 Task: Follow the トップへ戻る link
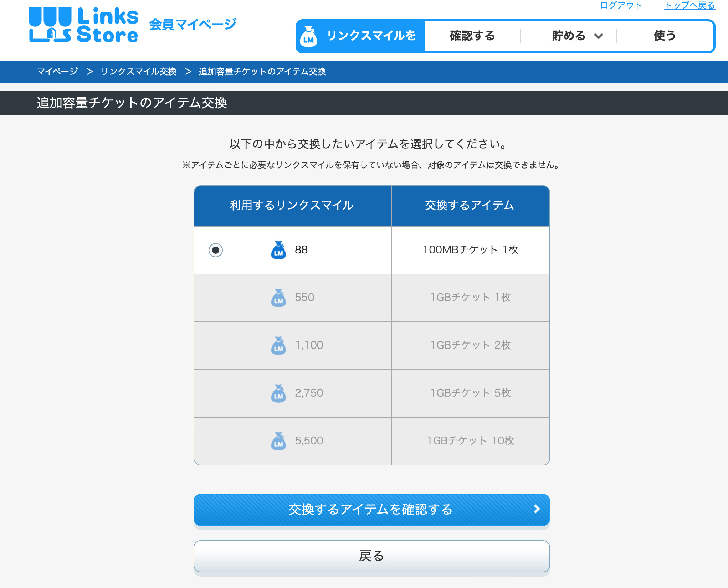(x=689, y=5)
